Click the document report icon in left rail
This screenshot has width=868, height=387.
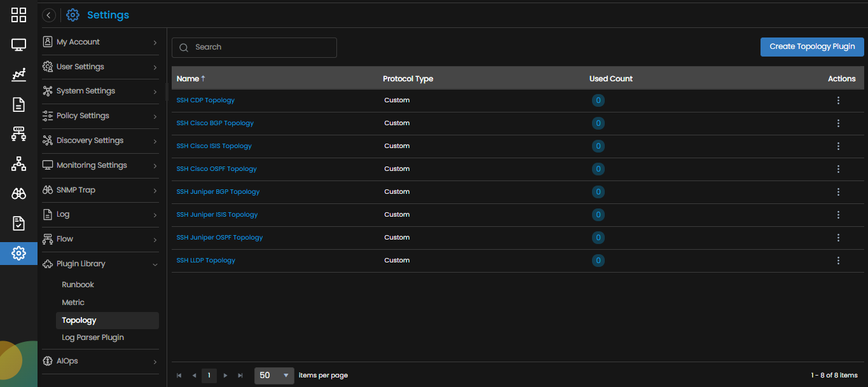18,105
